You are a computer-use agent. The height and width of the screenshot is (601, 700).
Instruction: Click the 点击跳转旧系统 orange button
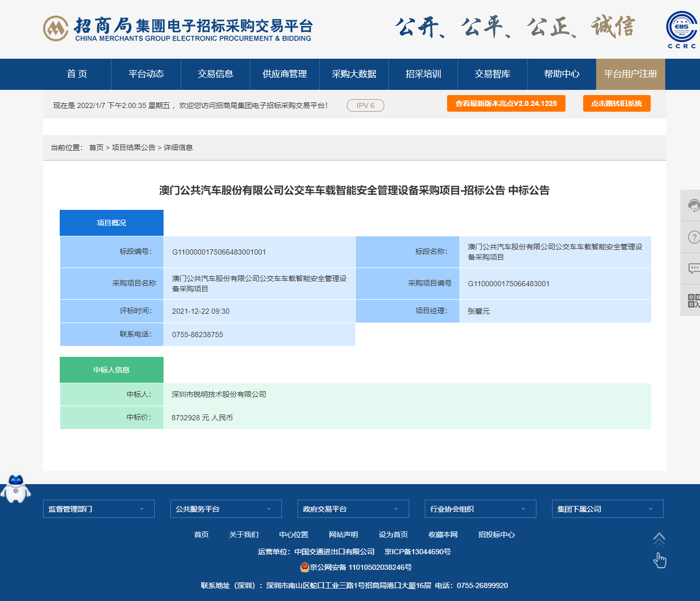pos(616,103)
